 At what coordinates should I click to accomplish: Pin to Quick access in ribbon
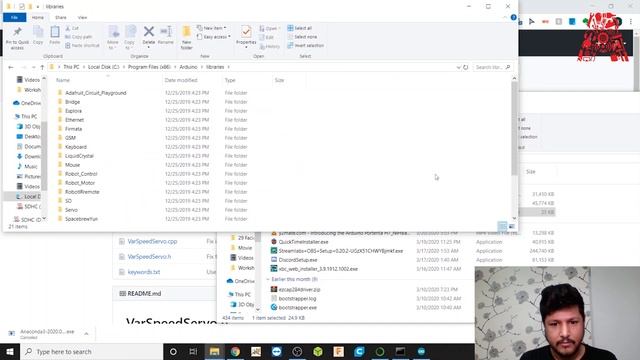(17, 38)
